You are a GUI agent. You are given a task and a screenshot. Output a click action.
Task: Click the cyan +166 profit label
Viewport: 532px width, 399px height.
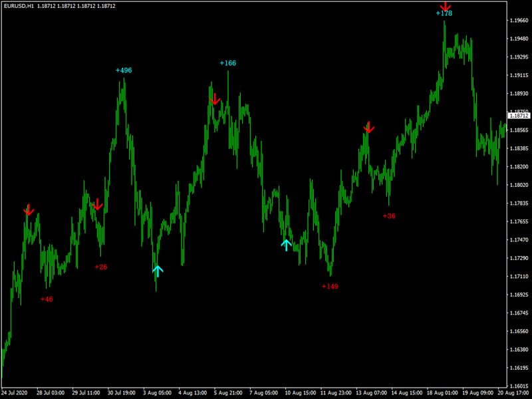pyautogui.click(x=227, y=63)
